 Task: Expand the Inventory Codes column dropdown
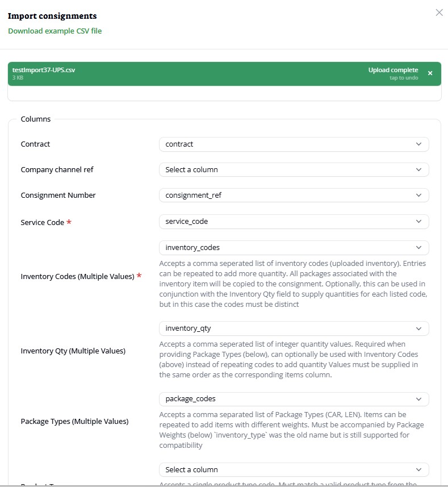coord(294,248)
